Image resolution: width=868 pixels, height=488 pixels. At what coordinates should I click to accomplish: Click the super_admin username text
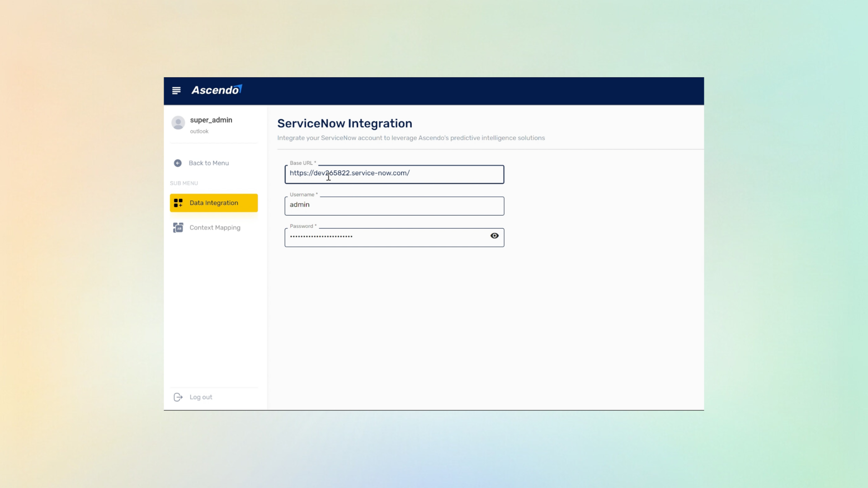(211, 120)
